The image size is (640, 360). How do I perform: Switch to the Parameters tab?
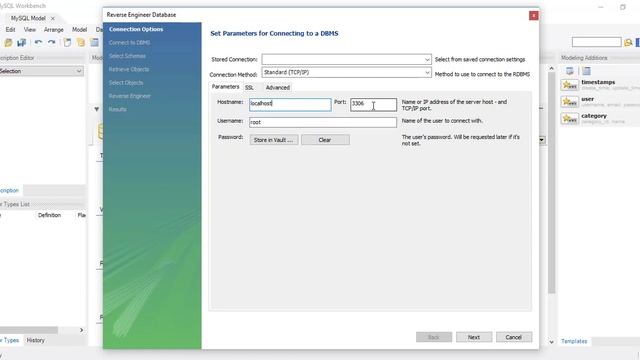(x=225, y=87)
